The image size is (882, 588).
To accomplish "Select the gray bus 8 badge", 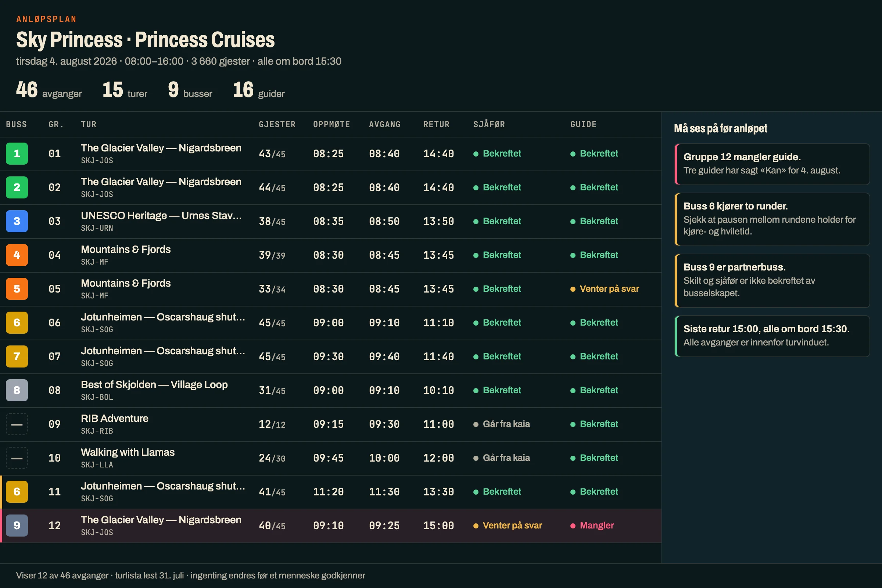I will (17, 390).
